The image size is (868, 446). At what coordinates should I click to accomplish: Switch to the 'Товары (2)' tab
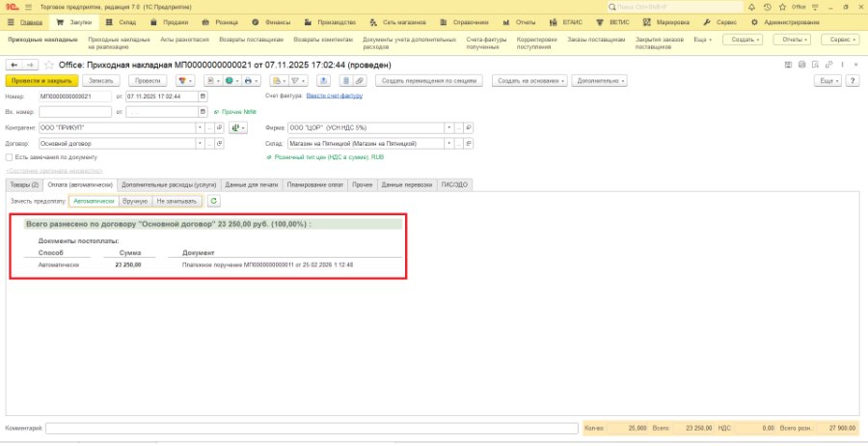(x=24, y=184)
